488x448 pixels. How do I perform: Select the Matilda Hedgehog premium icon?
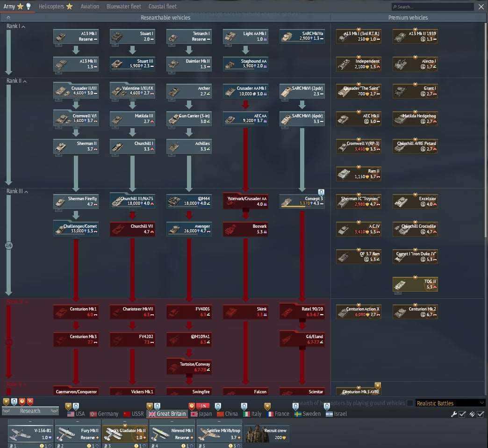pos(400,119)
